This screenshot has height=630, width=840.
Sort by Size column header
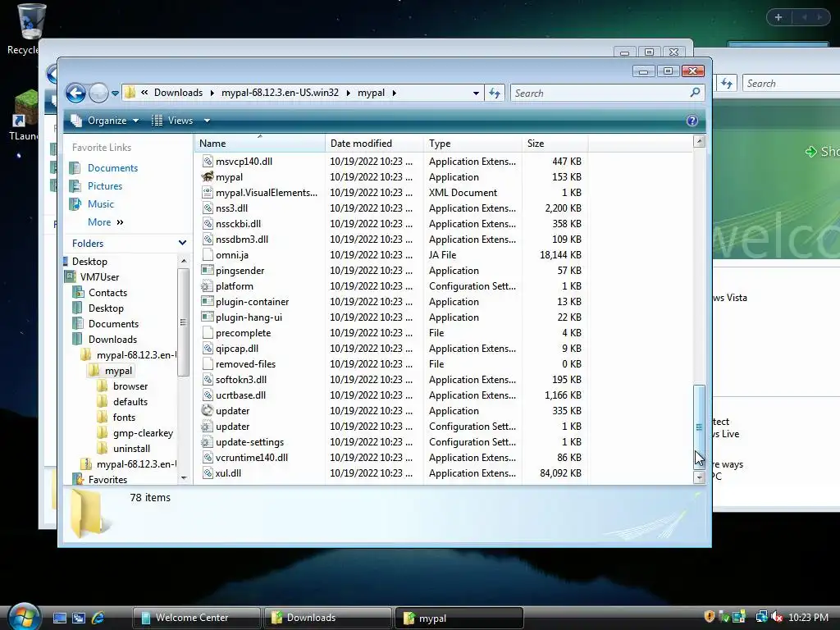point(555,143)
